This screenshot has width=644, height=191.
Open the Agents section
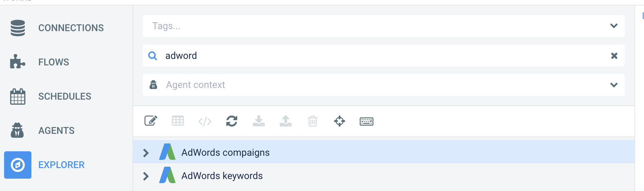click(42, 130)
